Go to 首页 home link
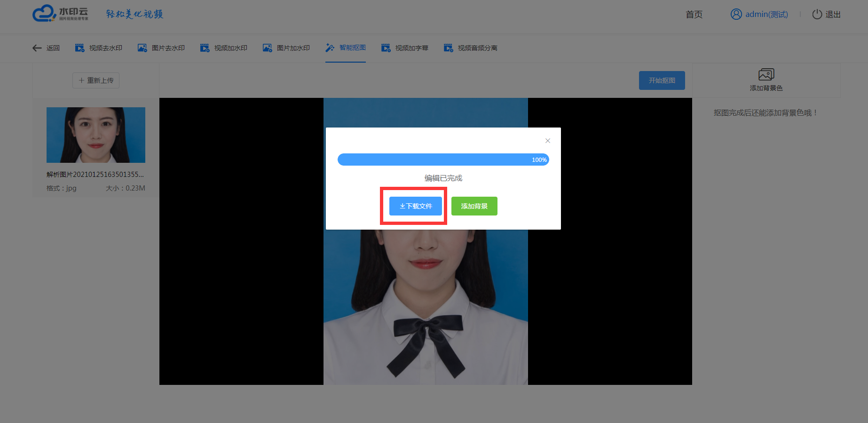Viewport: 868px width, 423px height. tap(694, 15)
